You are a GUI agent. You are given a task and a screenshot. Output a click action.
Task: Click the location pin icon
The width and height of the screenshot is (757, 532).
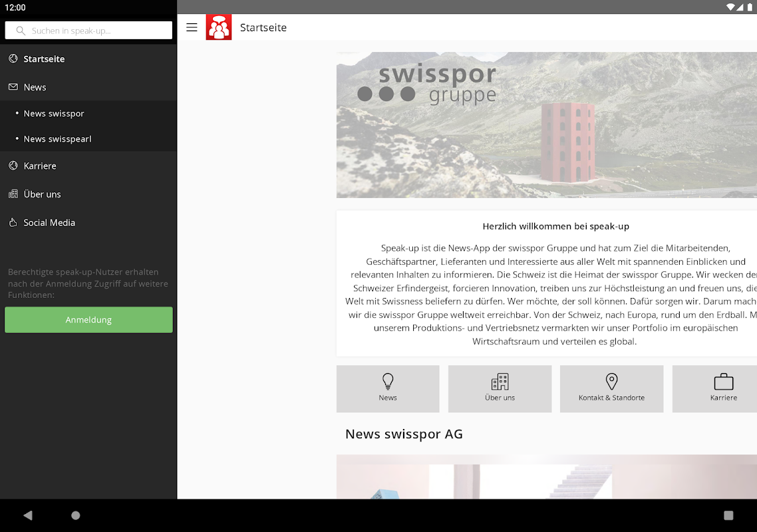[612, 382]
